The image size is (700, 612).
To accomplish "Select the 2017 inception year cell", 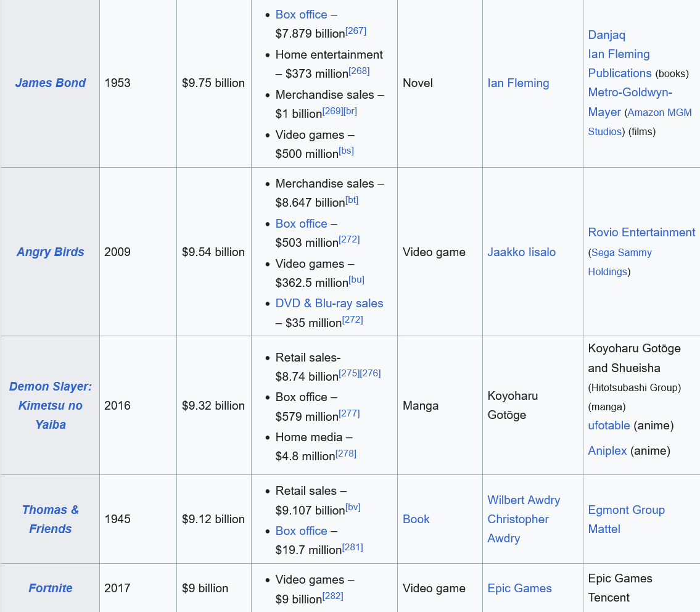I will click(138, 588).
